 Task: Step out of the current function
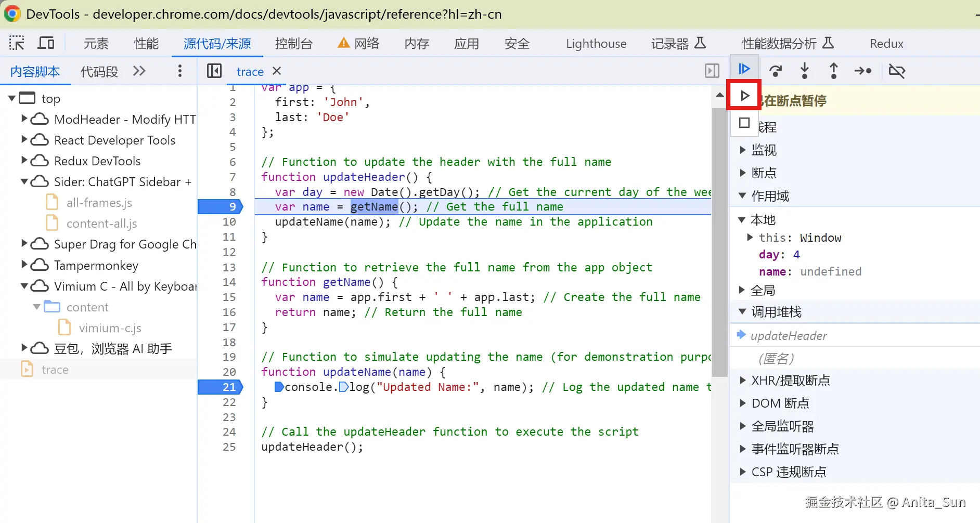834,71
